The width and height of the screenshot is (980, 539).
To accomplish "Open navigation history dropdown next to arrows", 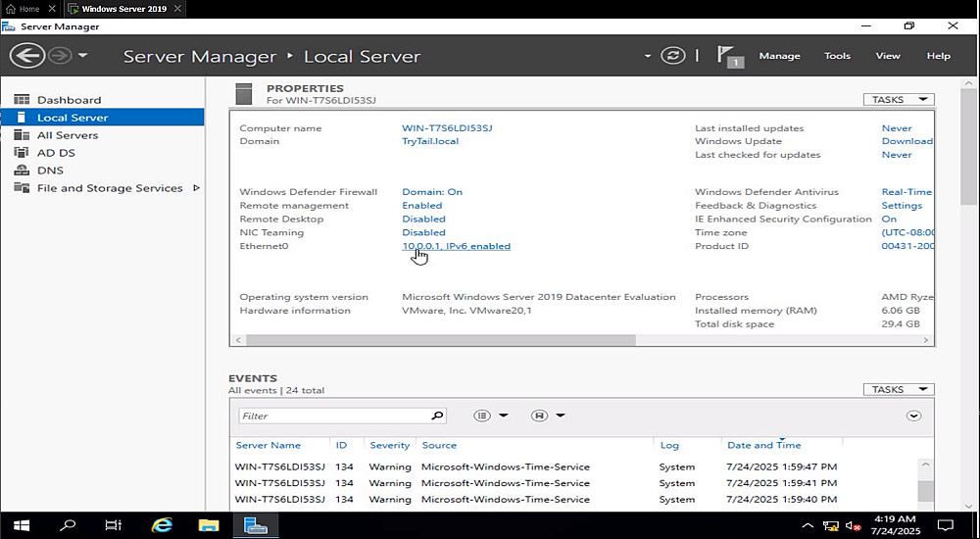I will pos(82,56).
